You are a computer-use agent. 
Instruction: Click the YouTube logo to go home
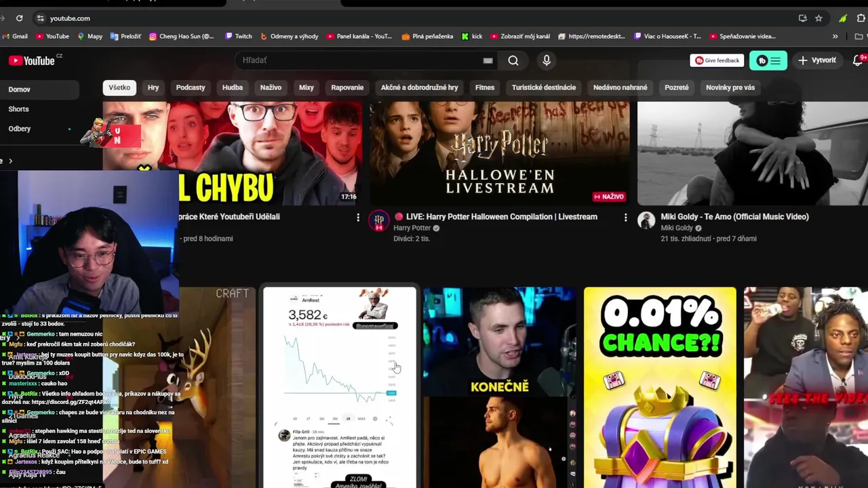click(31, 60)
